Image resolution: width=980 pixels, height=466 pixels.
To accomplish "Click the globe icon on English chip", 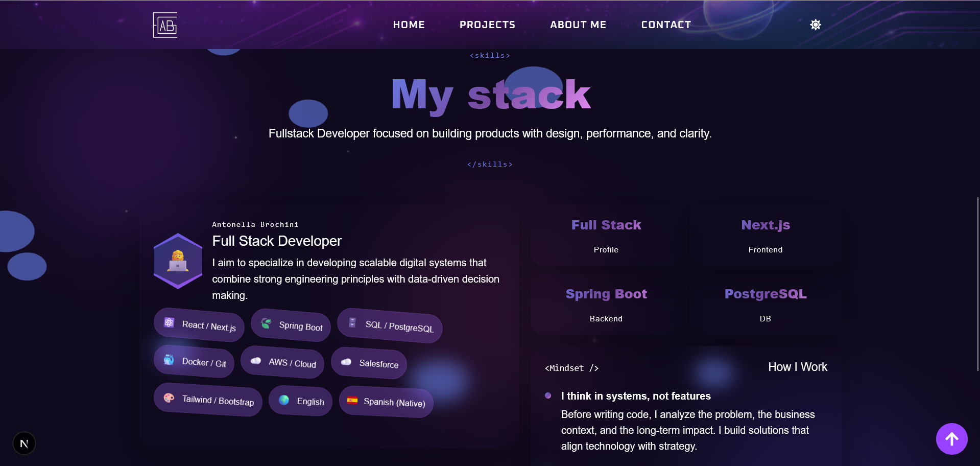I will [284, 400].
